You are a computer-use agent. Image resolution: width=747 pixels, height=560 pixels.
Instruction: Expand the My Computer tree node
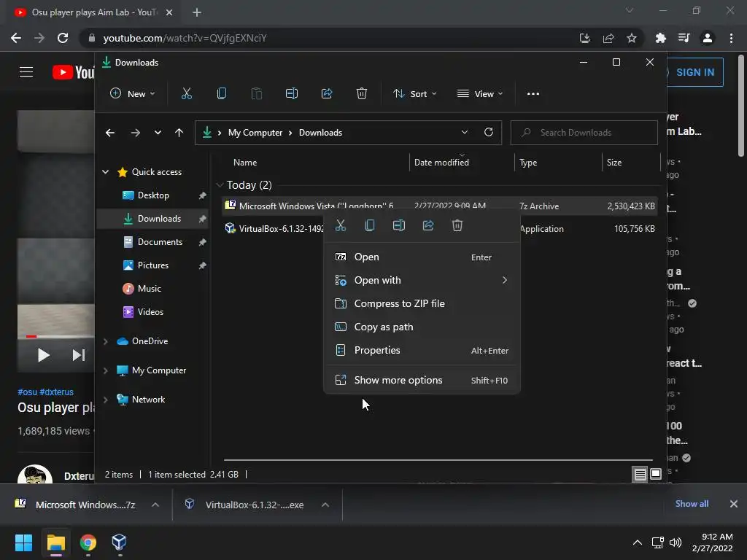[x=105, y=370]
